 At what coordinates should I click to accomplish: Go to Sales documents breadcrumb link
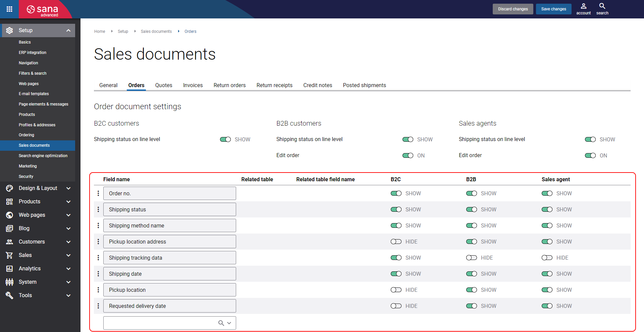(156, 31)
